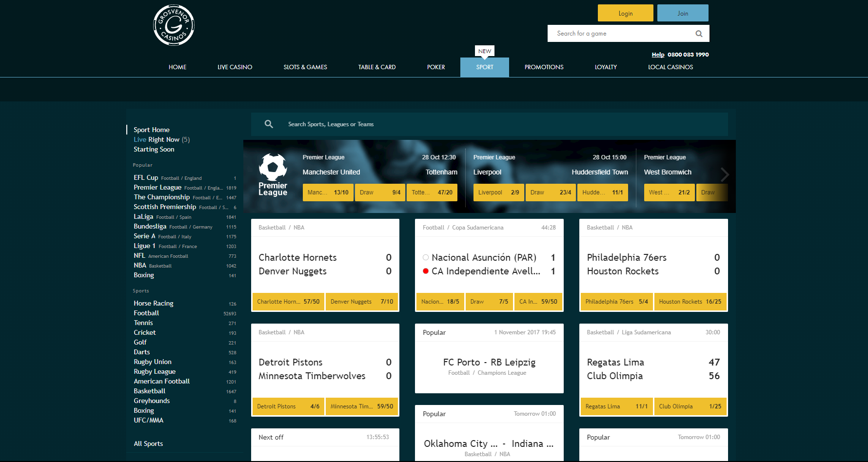This screenshot has width=868, height=462.
Task: Bet Huddersfield at 11/1
Action: point(603,192)
